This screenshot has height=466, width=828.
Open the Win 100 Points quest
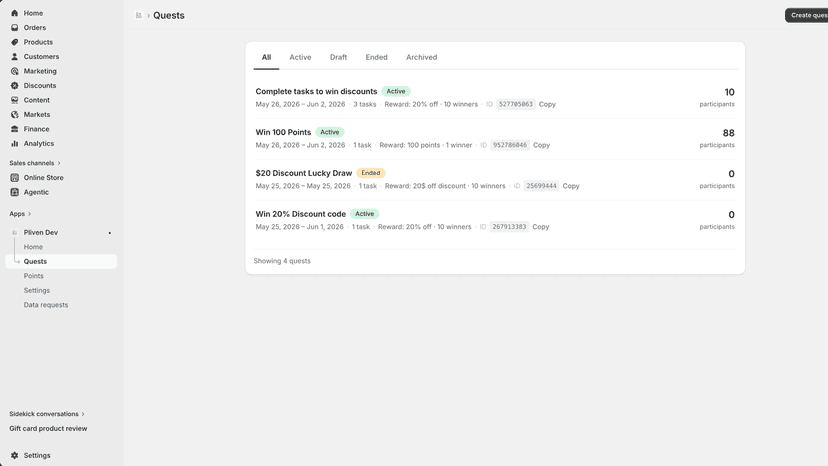point(283,132)
